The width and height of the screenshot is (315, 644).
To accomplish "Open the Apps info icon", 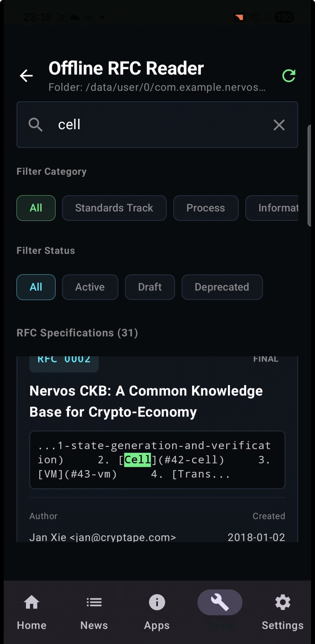I will click(x=157, y=602).
